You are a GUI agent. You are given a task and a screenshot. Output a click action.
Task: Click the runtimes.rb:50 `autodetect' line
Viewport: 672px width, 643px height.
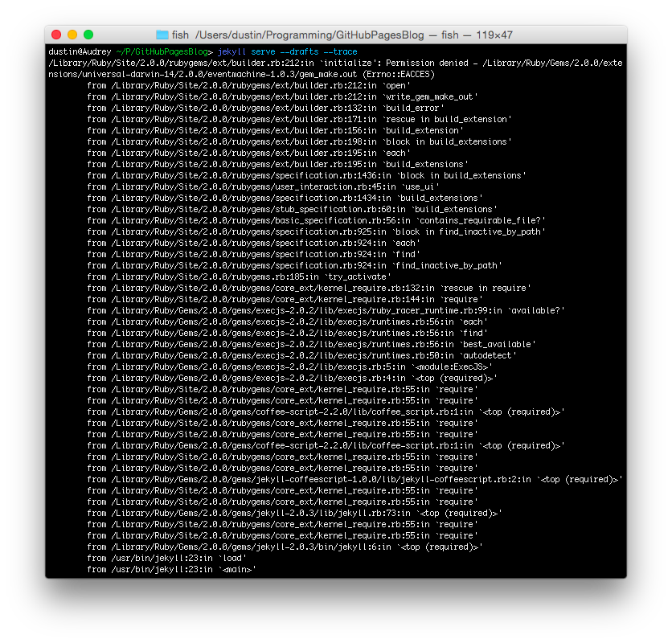[x=301, y=355]
